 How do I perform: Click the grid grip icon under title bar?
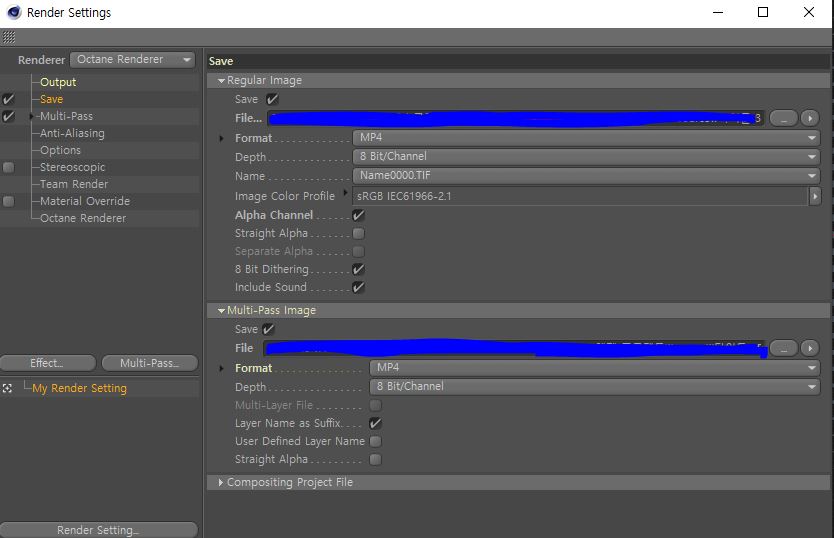click(9, 37)
